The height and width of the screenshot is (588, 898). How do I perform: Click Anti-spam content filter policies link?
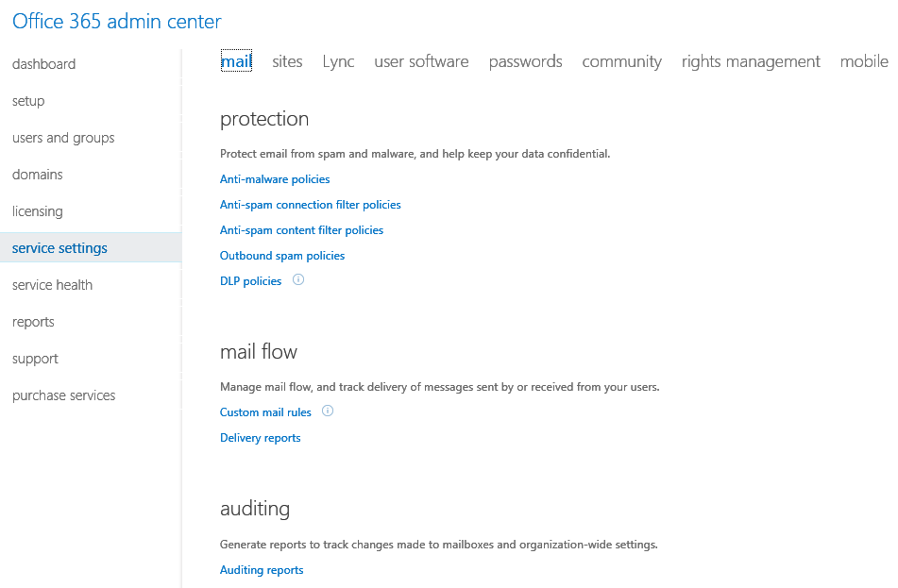(301, 230)
